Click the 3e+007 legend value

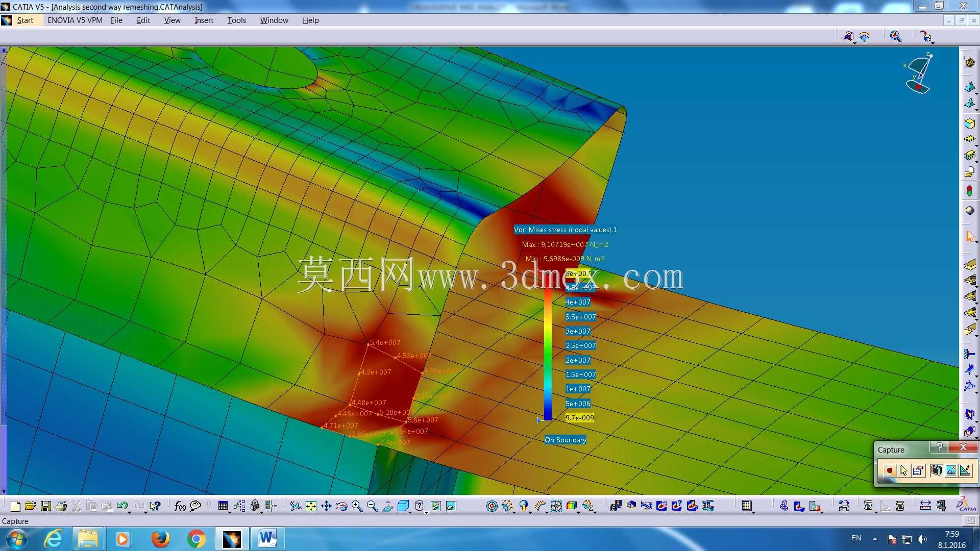pyautogui.click(x=577, y=331)
